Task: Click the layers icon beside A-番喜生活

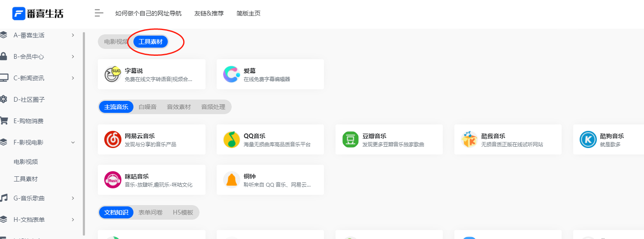Action: [3, 35]
